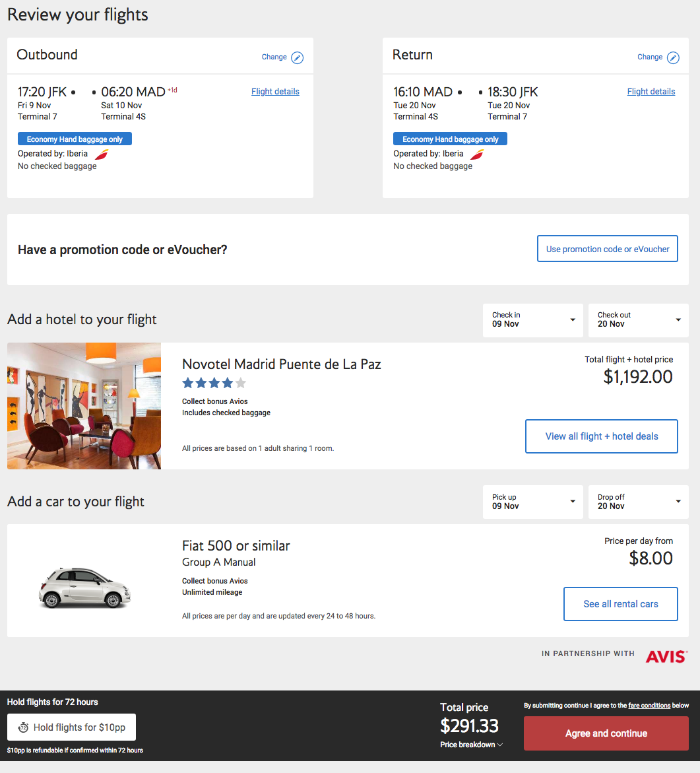Click the AVIS partnership logo
Image resolution: width=700 pixels, height=773 pixels.
pos(666,655)
